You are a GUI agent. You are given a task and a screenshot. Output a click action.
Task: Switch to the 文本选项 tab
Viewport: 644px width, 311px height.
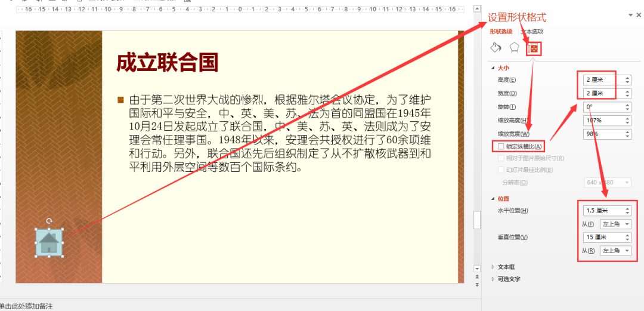click(532, 31)
